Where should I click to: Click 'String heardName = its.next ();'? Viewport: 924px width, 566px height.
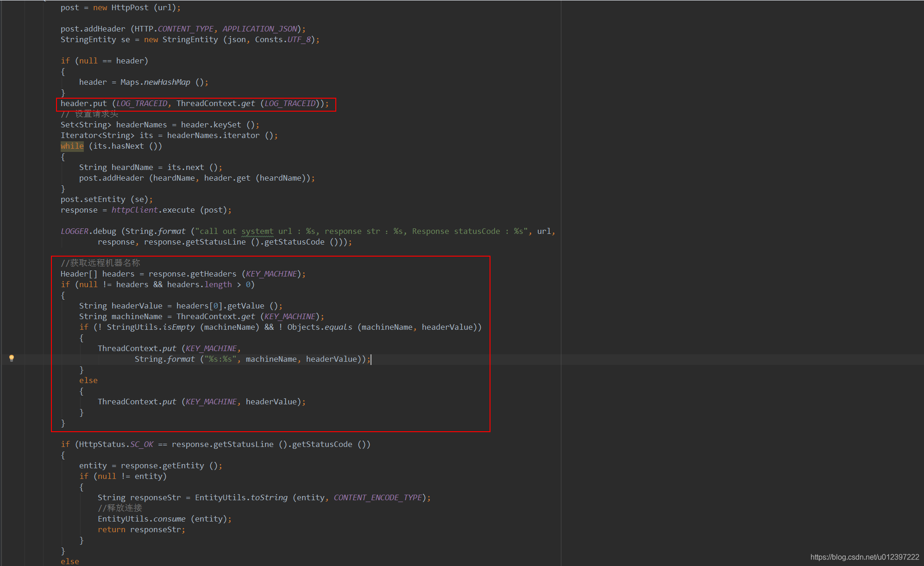pyautogui.click(x=151, y=167)
